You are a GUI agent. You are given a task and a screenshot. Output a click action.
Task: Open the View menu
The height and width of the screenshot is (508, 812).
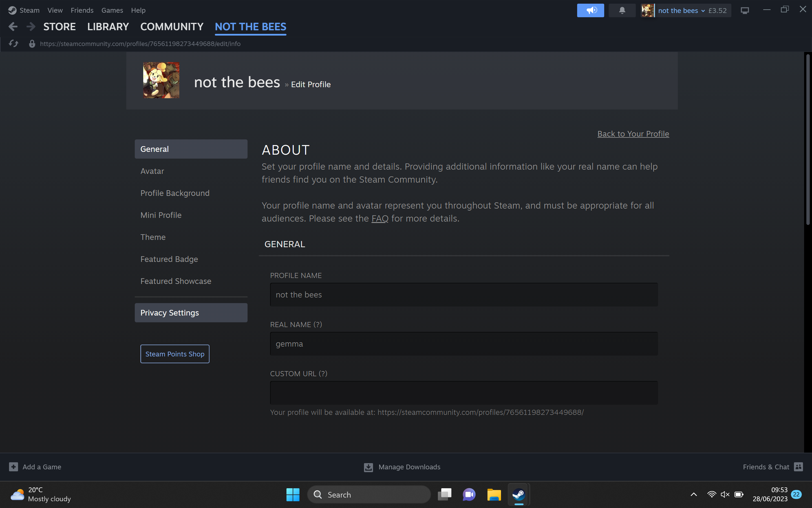point(55,10)
